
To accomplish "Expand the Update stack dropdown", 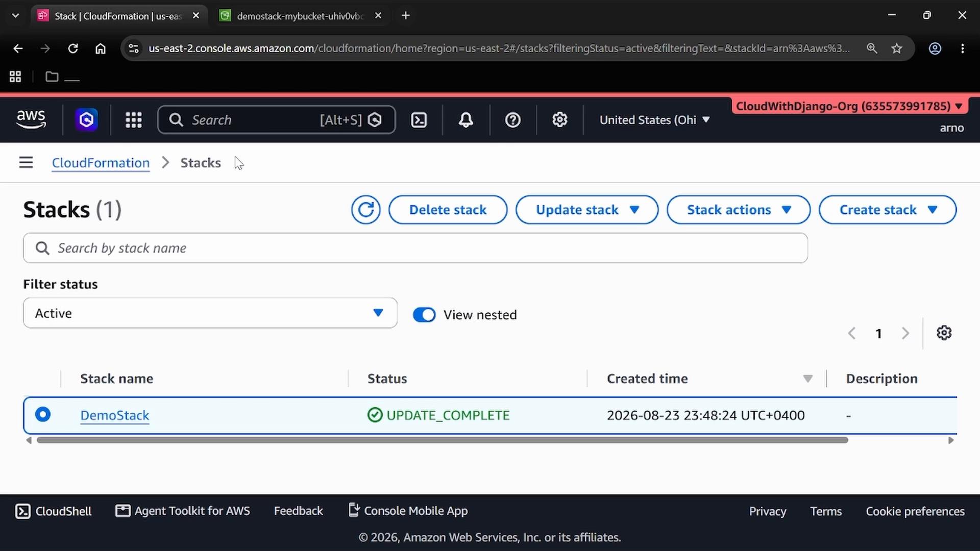I will pyautogui.click(x=587, y=210).
